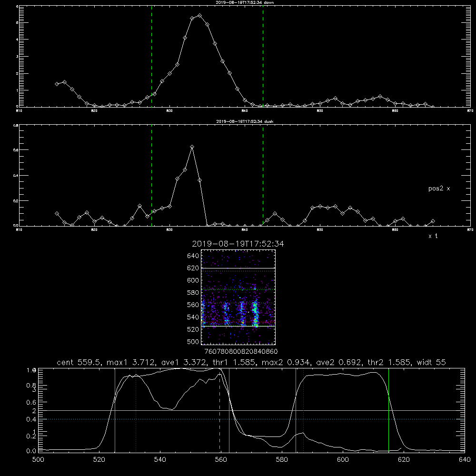
Task: Click the "500" label on the spectrogram y-axis
Action: pyautogui.click(x=193, y=342)
